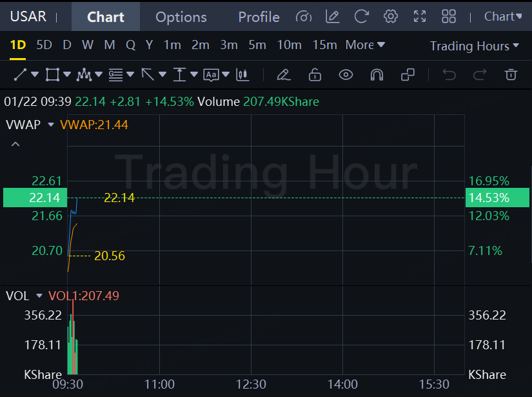Toggle drawing lock with padlock icon
The height and width of the screenshot is (397, 532).
pos(315,75)
